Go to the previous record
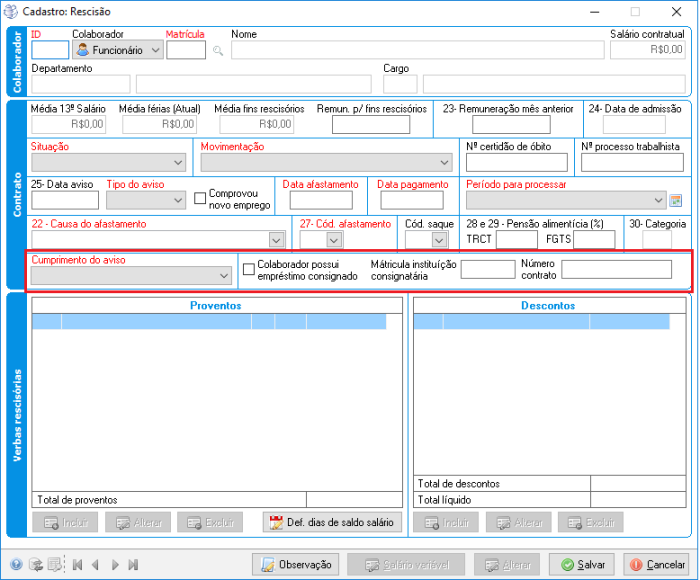This screenshot has height=580, width=700. (x=95, y=565)
